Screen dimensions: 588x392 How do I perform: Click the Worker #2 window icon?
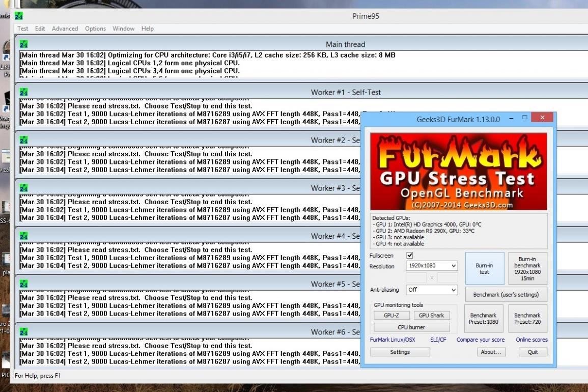point(23,141)
